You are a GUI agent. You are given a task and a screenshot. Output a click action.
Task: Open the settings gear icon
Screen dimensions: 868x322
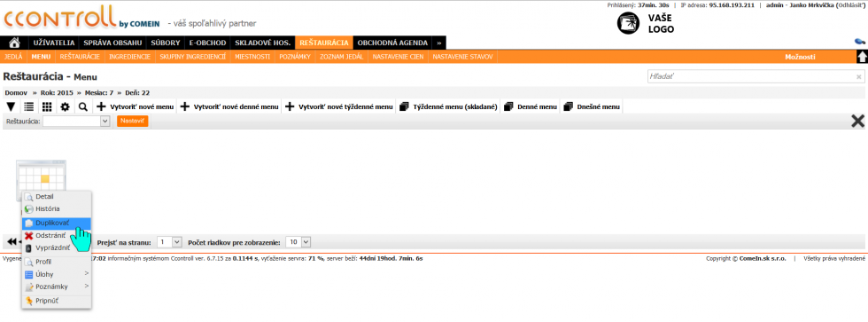[x=65, y=106]
